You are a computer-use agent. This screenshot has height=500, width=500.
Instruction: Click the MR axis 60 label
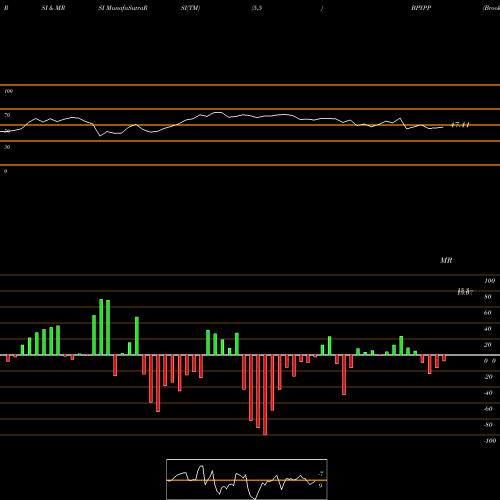point(488,313)
